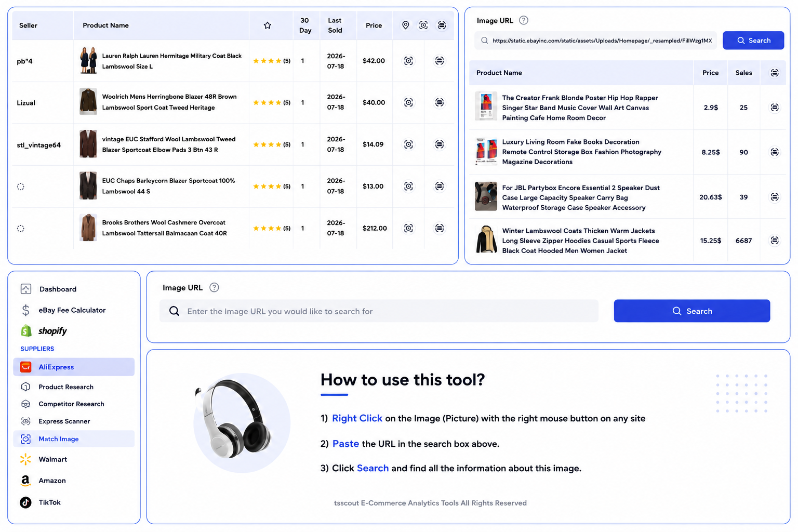Click Luxury Living Room Fake Books title
Image resolution: width=798 pixels, height=532 pixels.
[582, 152]
